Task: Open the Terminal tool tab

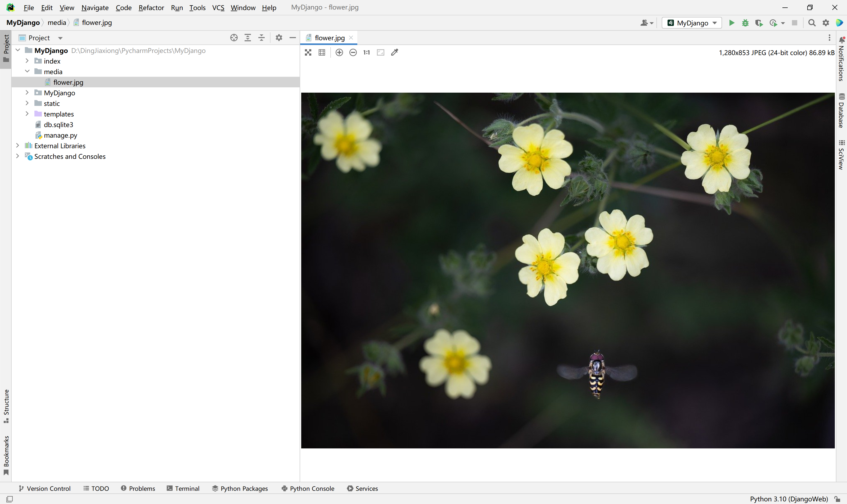Action: coord(183,488)
